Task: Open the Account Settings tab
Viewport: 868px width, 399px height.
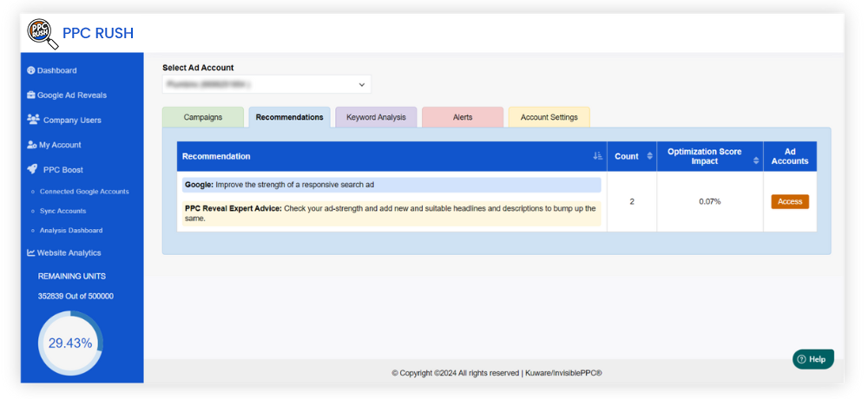Action: (549, 117)
